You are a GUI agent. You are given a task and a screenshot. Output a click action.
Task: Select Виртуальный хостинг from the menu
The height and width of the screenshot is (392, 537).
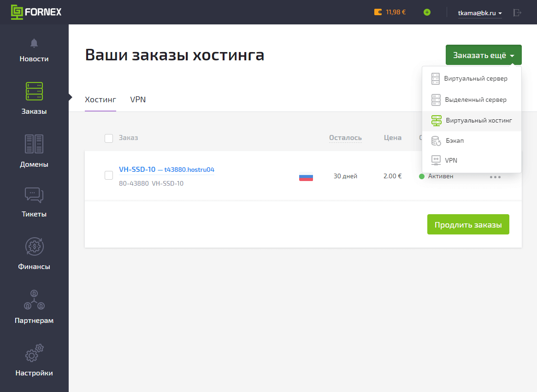click(478, 121)
